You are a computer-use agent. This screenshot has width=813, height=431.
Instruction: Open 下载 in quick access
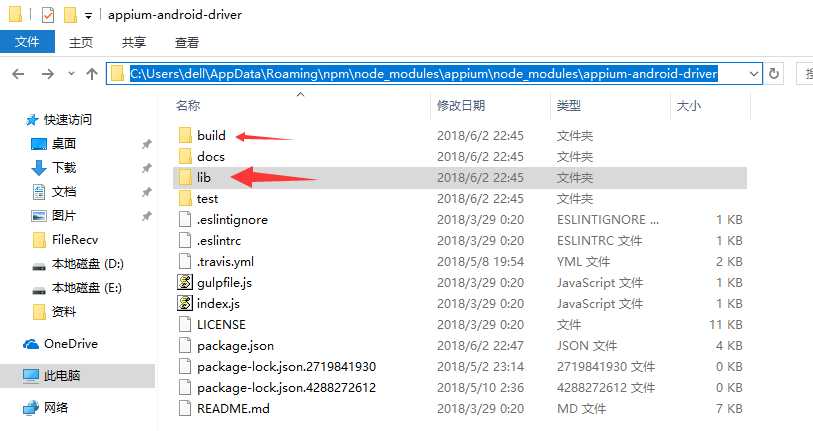click(x=64, y=168)
